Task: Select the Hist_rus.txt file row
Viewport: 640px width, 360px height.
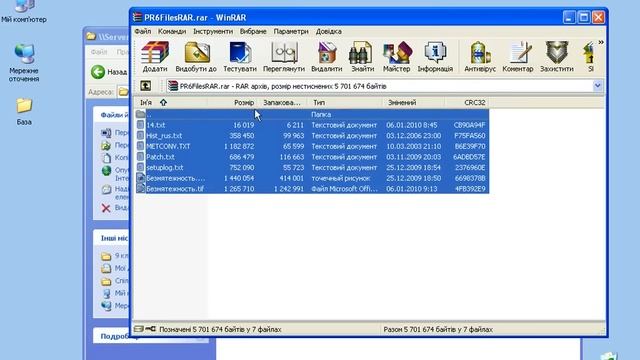Action: point(312,136)
